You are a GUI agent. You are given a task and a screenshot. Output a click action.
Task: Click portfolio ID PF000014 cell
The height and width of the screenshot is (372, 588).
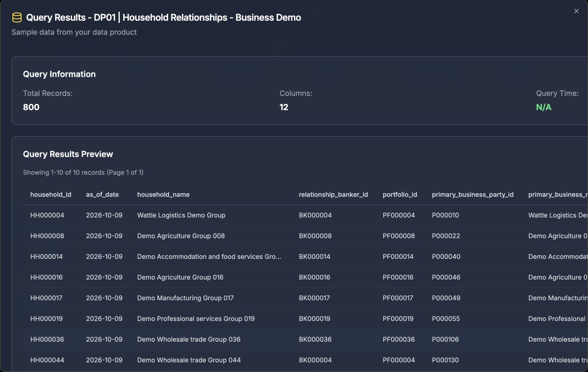click(398, 257)
